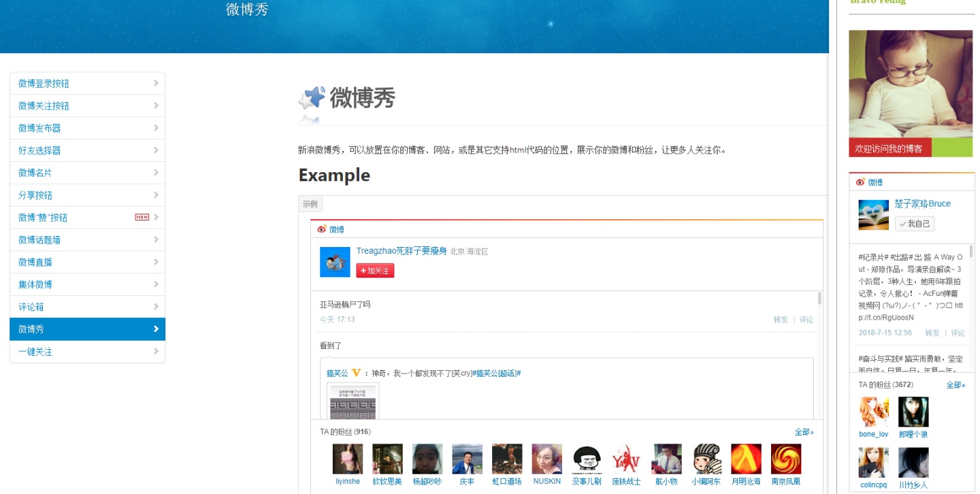The height and width of the screenshot is (494, 980).
Task: Click the chevron on 微博"赞"按钮 row
Action: tap(156, 217)
